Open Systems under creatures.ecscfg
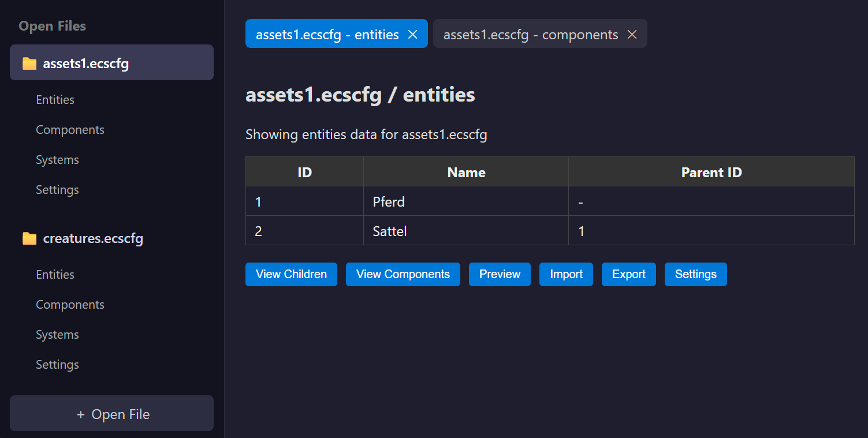Image resolution: width=868 pixels, height=438 pixels. [x=57, y=334]
